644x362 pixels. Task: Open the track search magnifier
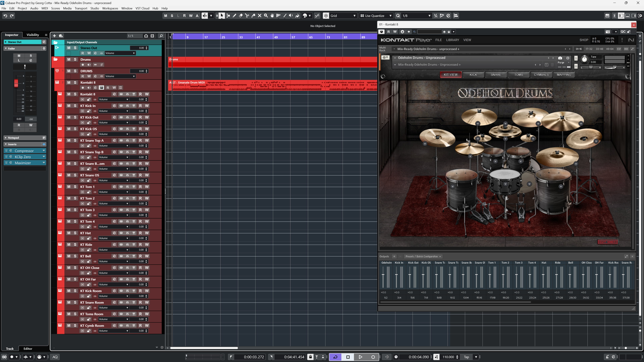click(x=161, y=36)
